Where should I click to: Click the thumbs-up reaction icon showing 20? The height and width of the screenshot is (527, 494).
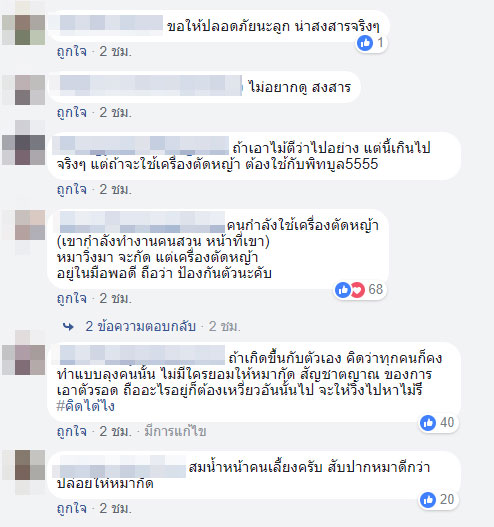point(428,500)
